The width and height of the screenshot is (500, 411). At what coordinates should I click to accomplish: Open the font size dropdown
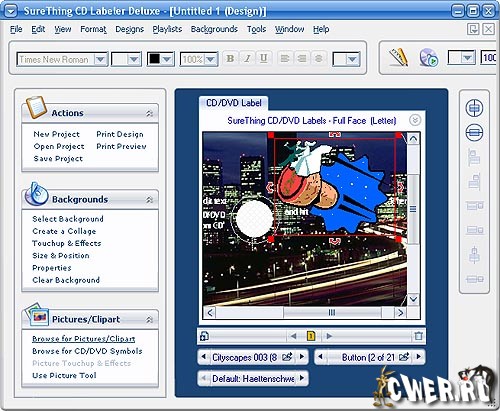click(x=134, y=59)
